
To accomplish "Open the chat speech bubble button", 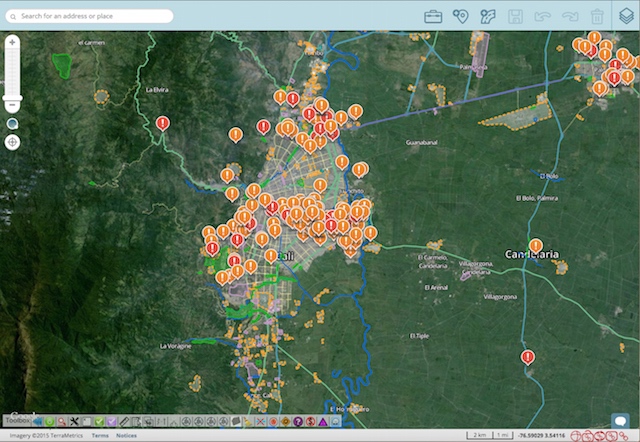I will pyautogui.click(x=620, y=421).
